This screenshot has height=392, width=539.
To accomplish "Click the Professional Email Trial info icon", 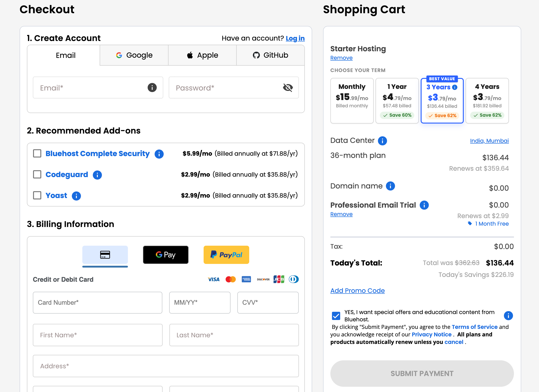I will [424, 205].
